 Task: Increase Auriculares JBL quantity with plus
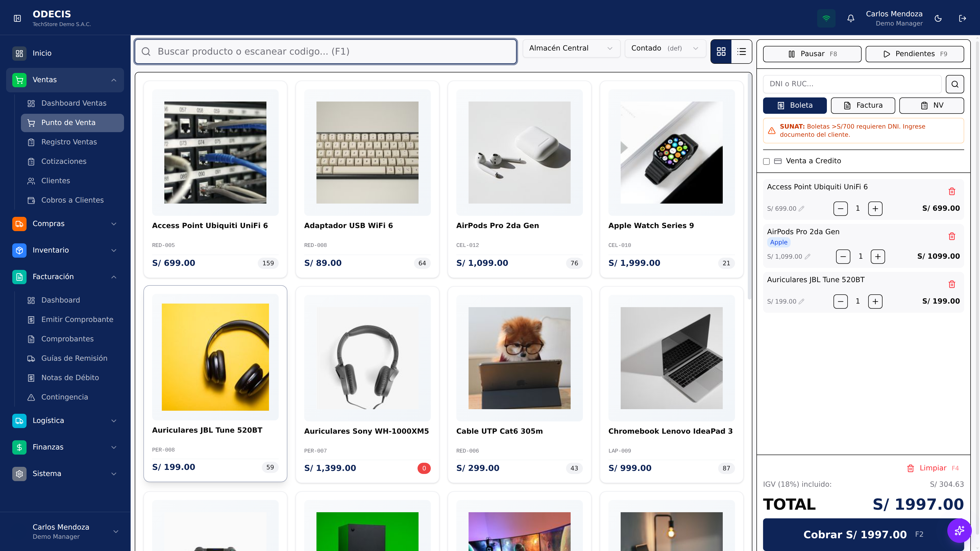pyautogui.click(x=875, y=301)
